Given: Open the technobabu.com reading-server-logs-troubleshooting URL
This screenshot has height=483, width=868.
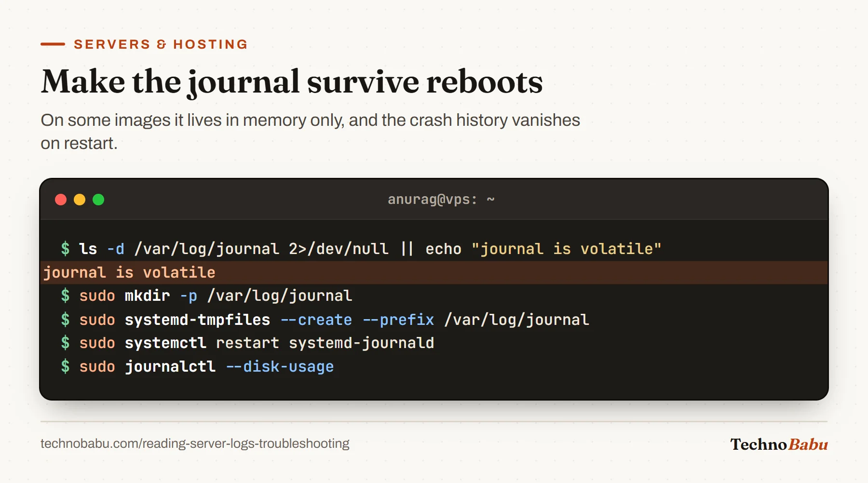Looking at the screenshot, I should tap(195, 443).
